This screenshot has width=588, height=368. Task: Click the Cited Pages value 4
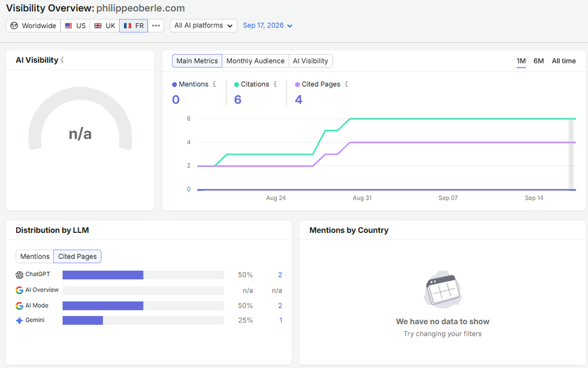[x=299, y=99]
